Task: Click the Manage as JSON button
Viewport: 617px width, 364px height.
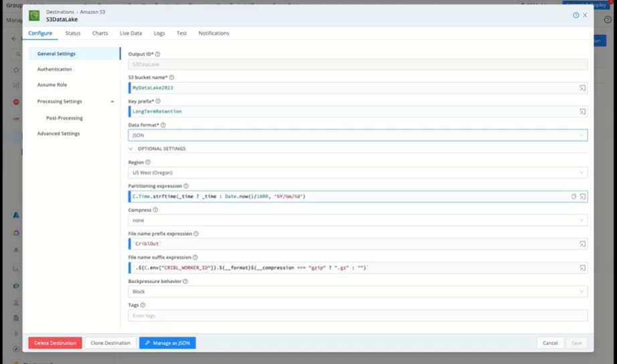Action: [167, 343]
